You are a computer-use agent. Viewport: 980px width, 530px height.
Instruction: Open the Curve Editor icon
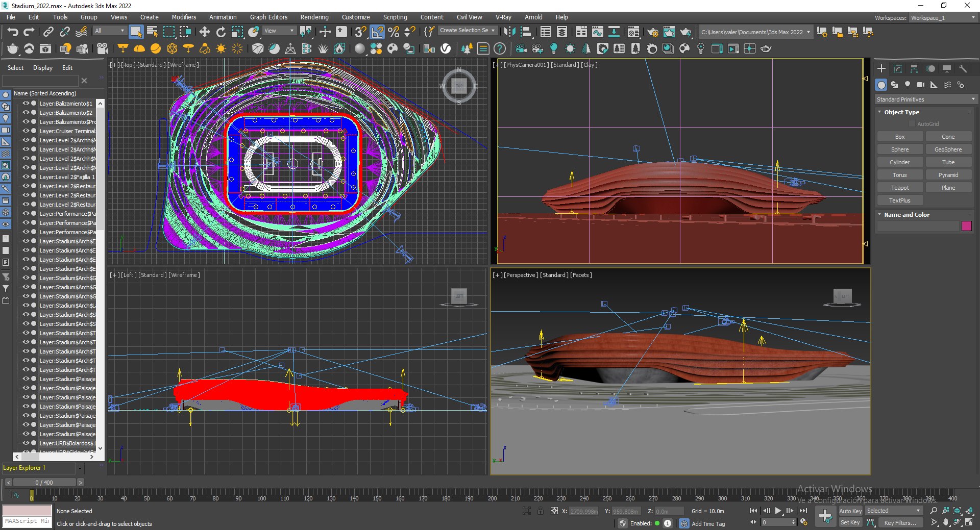[597, 32]
